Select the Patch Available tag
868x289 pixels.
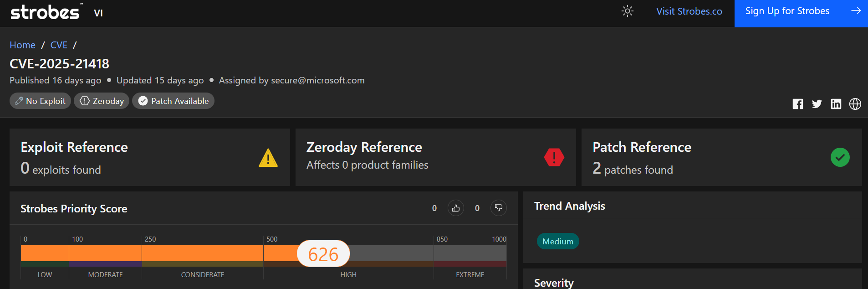click(x=173, y=101)
